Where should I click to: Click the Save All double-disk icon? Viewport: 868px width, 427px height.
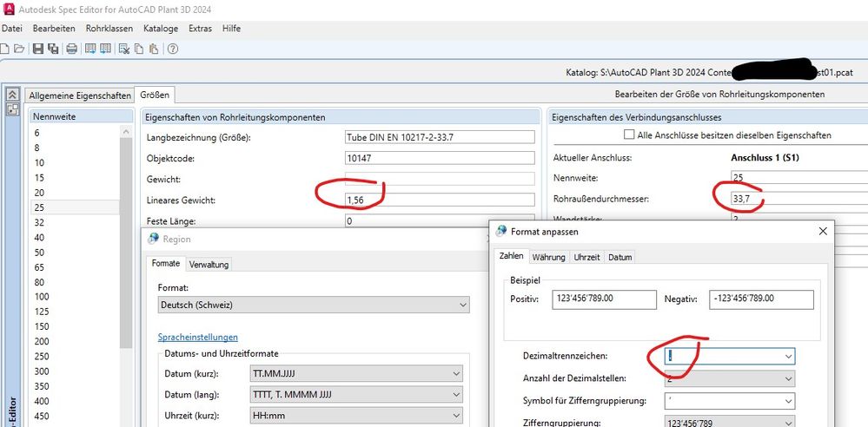pos(53,49)
